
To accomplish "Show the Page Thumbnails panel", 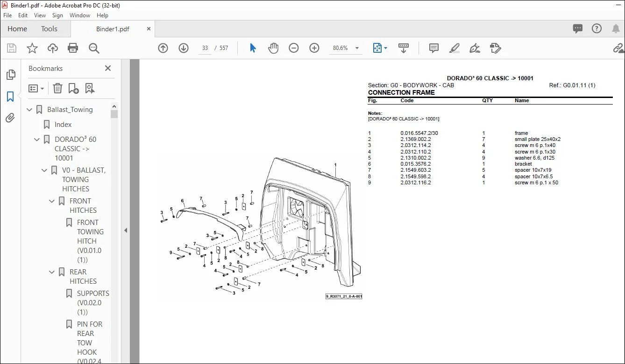I will click(10, 75).
